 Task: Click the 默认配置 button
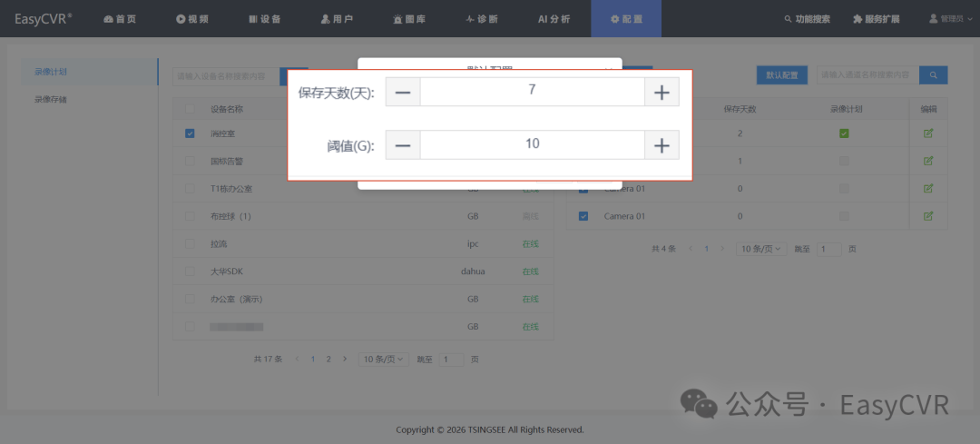tap(782, 75)
